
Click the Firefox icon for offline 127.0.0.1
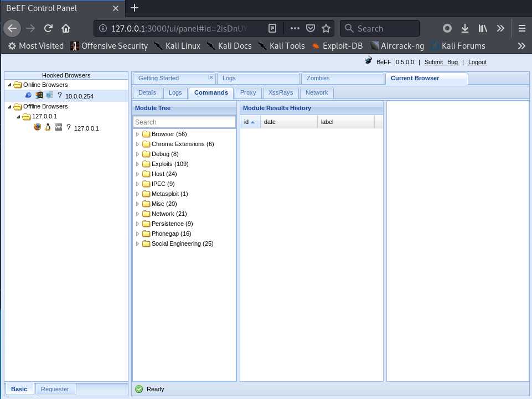pos(37,127)
